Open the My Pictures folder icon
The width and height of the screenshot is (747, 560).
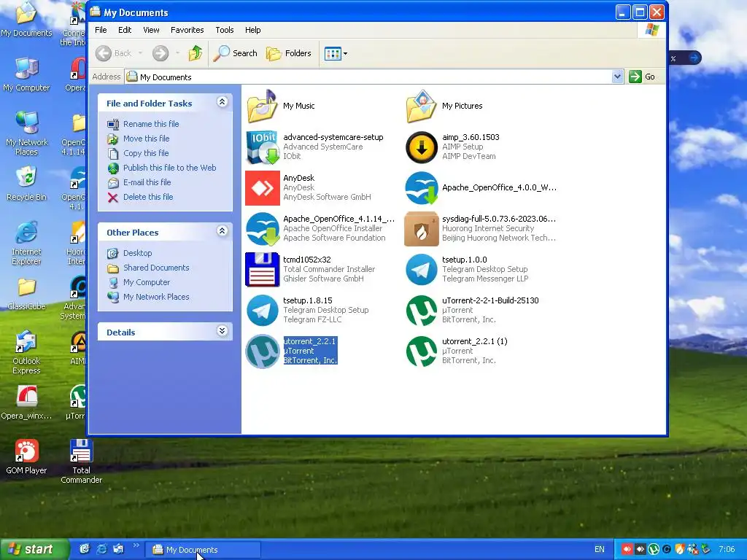pyautogui.click(x=421, y=106)
